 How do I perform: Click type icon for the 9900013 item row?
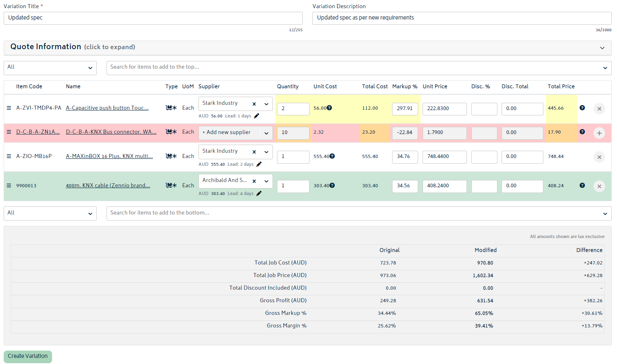point(171,186)
